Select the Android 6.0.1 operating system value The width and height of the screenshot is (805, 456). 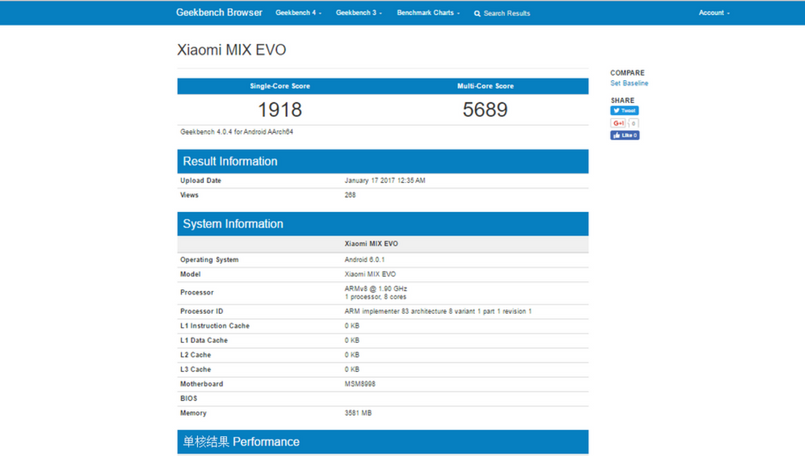point(365,260)
